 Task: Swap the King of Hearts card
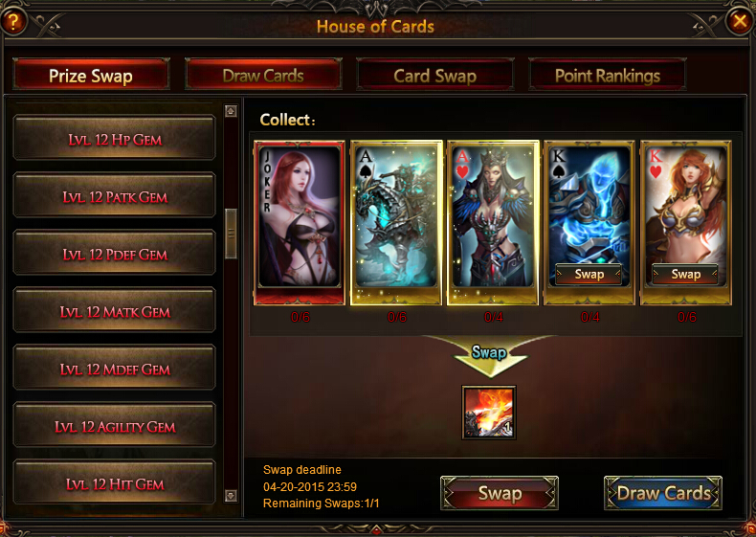685,274
